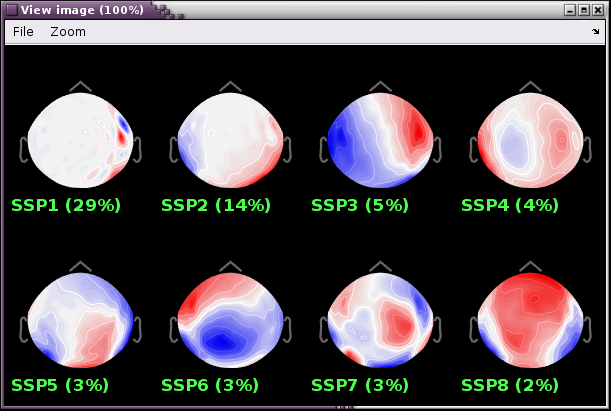
Task: Click the SSP1 (29%) label
Action: click(x=66, y=205)
